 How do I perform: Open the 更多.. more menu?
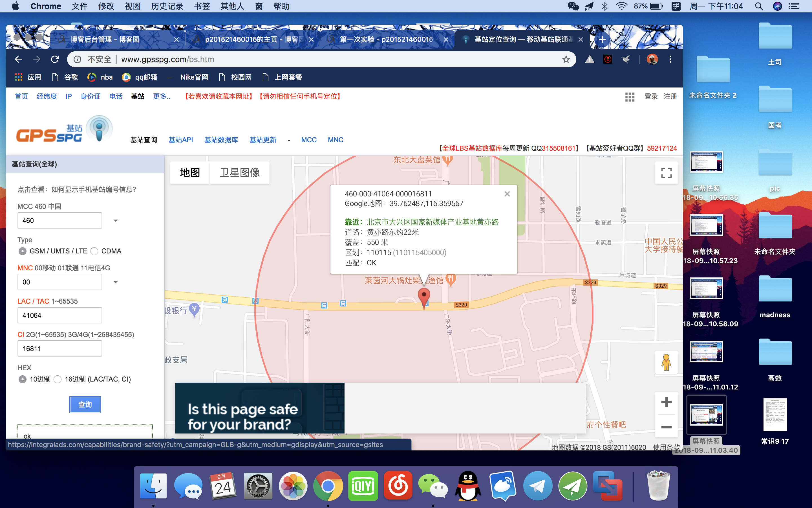point(161,97)
